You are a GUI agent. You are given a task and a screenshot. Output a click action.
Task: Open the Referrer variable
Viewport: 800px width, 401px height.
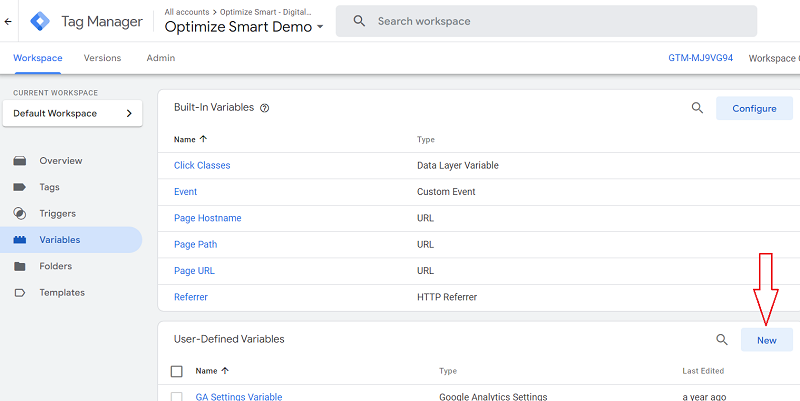coord(191,297)
